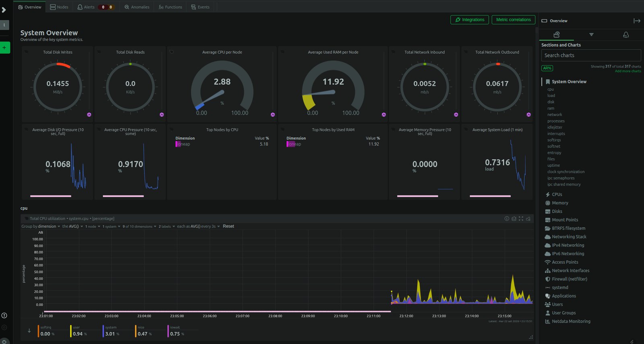
Task: Click the Integrations button
Action: pyautogui.click(x=470, y=20)
